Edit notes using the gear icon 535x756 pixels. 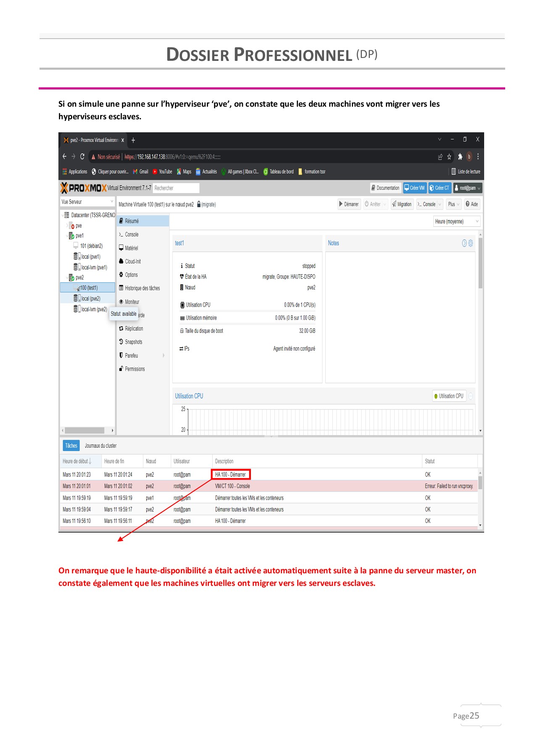click(470, 243)
